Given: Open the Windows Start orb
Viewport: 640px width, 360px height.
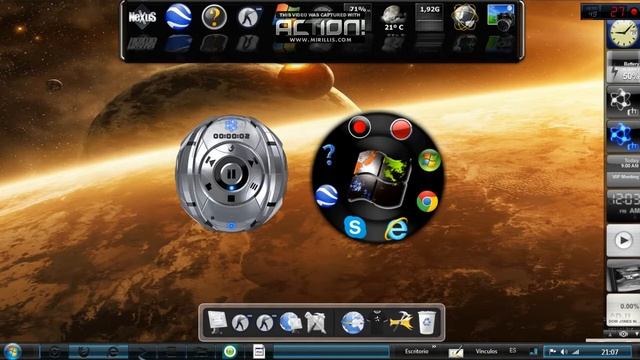Looking at the screenshot, I should click(12, 351).
